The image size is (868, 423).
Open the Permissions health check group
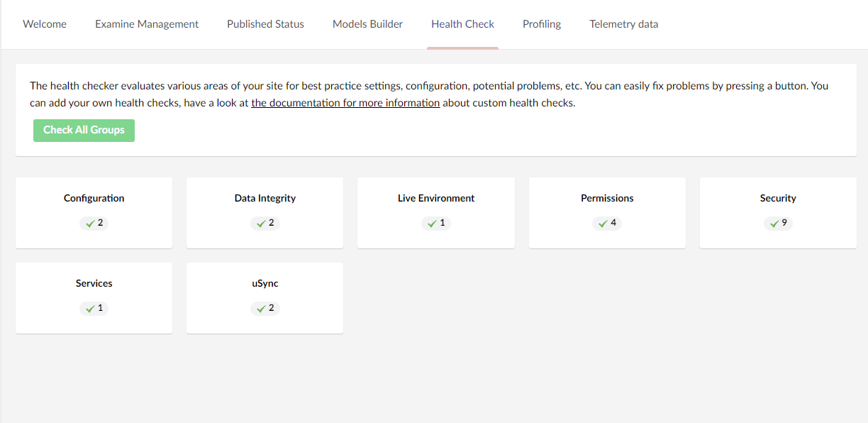607,213
